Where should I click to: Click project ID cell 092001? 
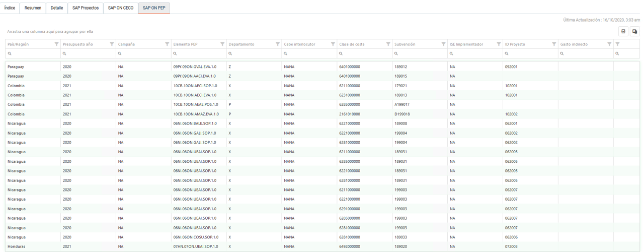pos(531,67)
